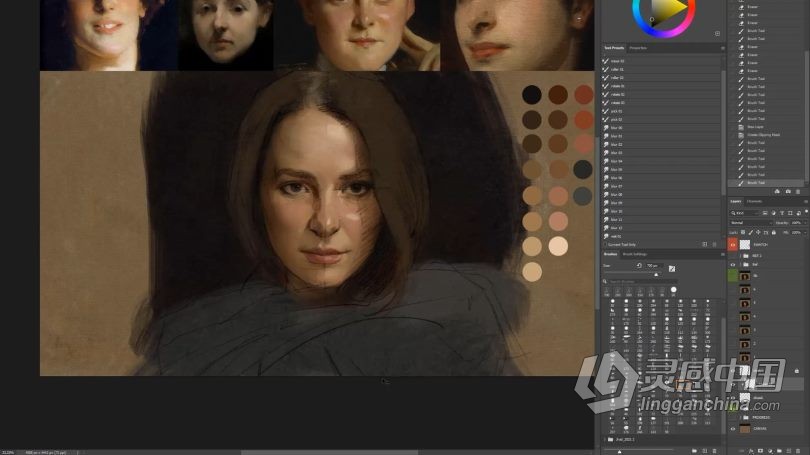Viewport: 810px width, 455px height.
Task: Click the brush thumbnail zoom slider
Action: click(x=619, y=451)
